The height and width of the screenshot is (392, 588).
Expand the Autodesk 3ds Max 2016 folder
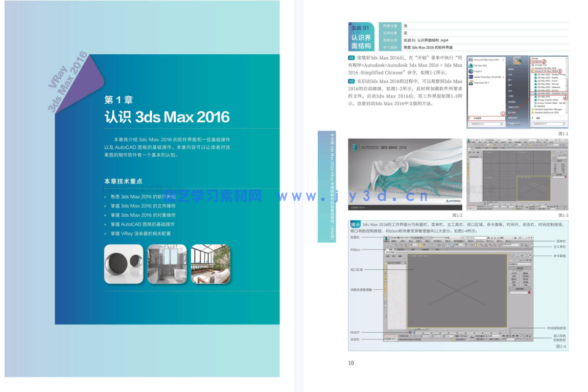544,71
